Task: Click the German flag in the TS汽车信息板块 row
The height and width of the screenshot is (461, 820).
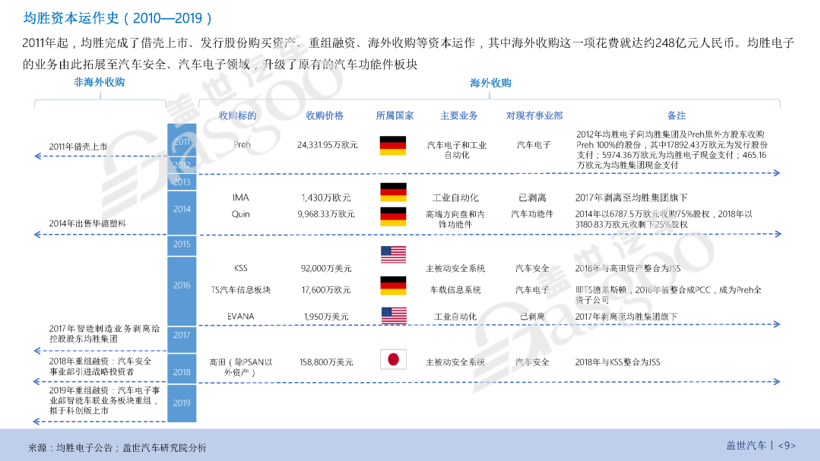Action: 393,285
